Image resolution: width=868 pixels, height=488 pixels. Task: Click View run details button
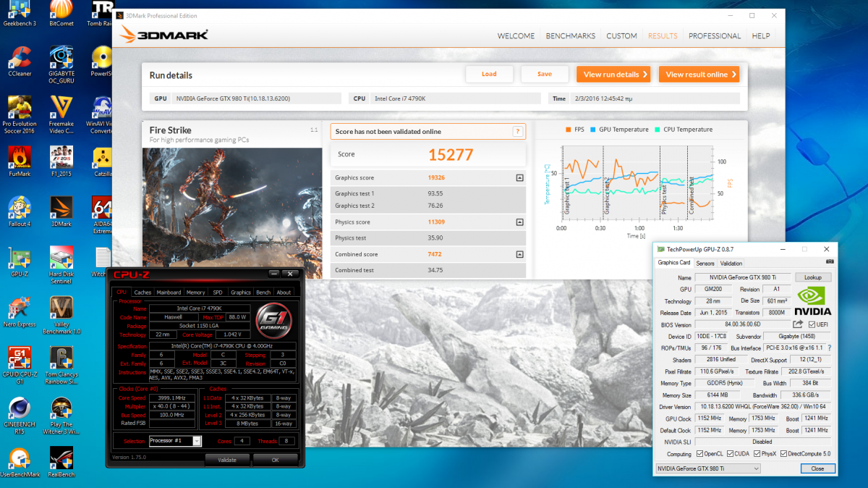point(613,74)
